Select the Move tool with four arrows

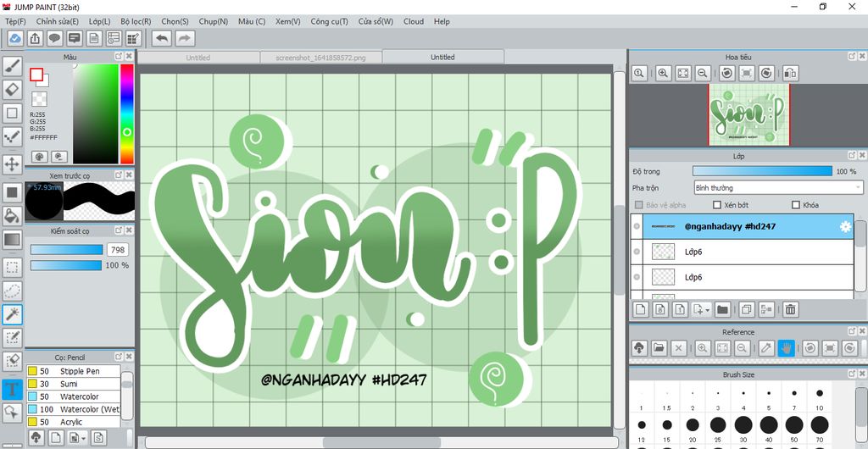(x=12, y=164)
